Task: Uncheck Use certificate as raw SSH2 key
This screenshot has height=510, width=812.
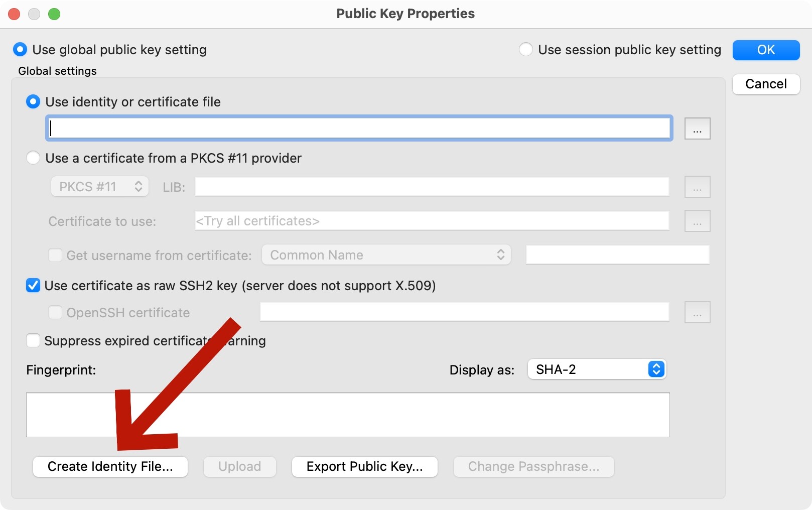Action: click(33, 286)
